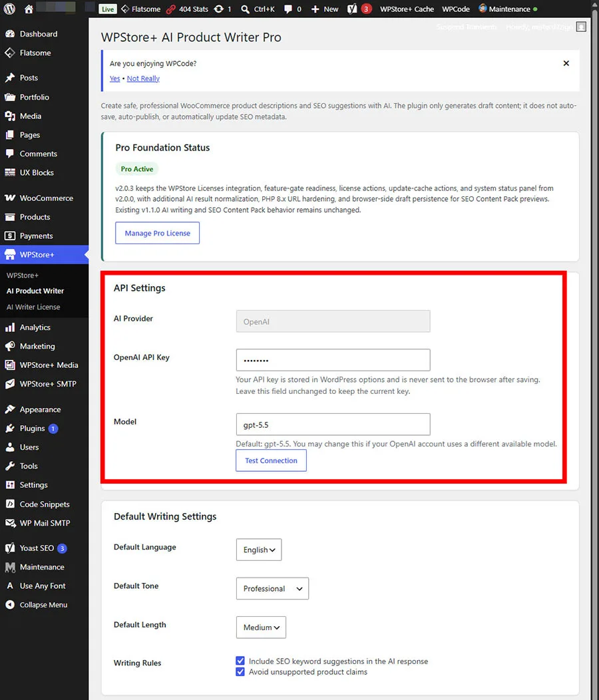Click the Test Connection button
Image resolution: width=599 pixels, height=700 pixels.
(271, 460)
